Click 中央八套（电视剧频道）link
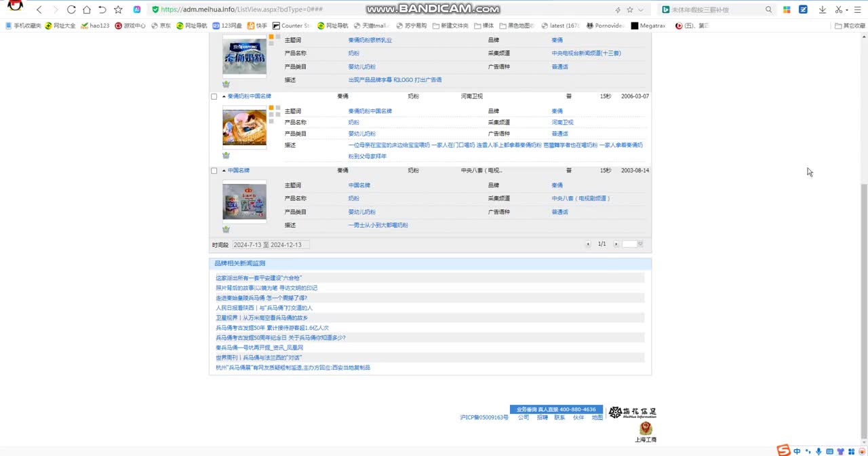The height and width of the screenshot is (456, 868). point(581,198)
